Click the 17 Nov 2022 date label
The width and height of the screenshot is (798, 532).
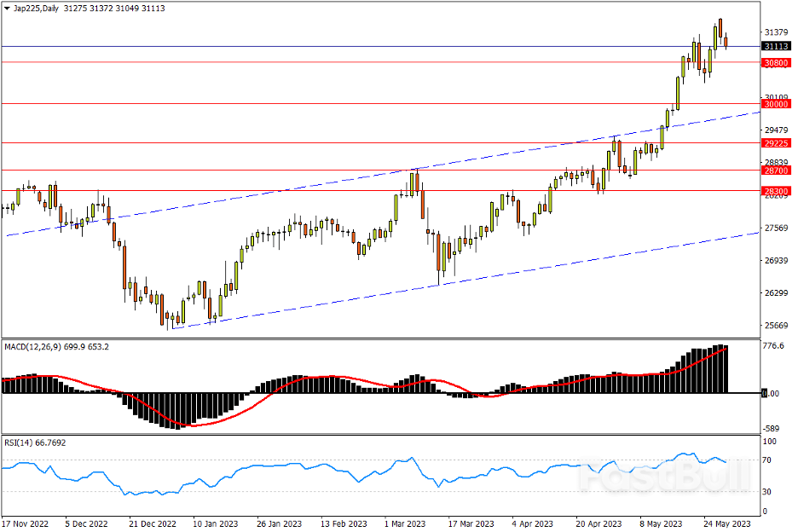26,522
